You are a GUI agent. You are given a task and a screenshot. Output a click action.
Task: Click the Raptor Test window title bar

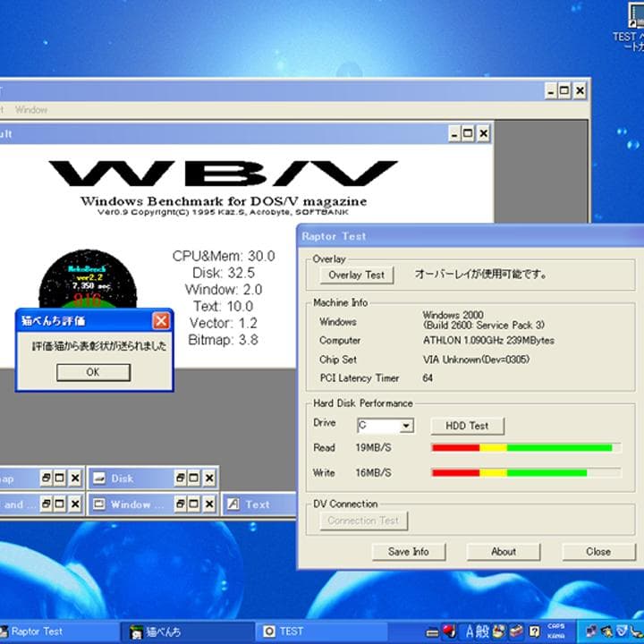(x=470, y=236)
